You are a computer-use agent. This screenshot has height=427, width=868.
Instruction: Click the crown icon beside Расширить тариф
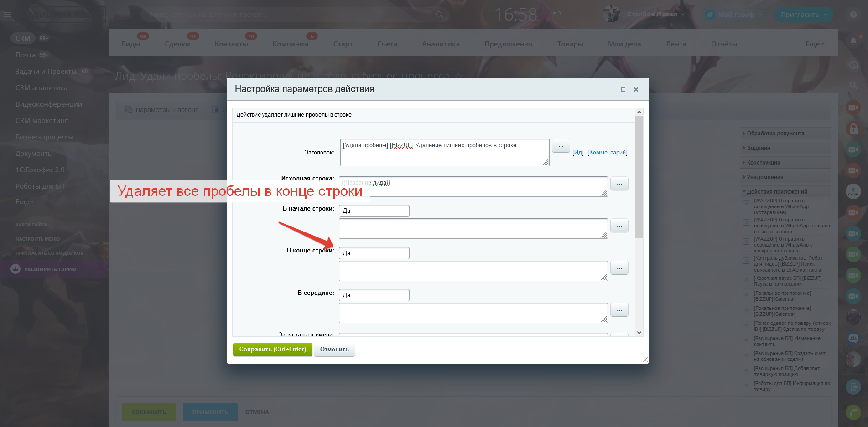pyautogui.click(x=16, y=269)
